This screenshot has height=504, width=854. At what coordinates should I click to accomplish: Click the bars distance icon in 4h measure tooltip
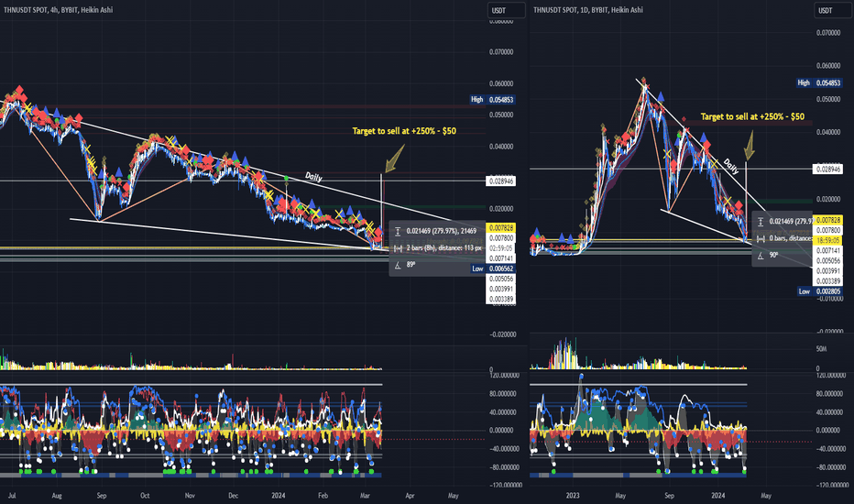pos(398,248)
